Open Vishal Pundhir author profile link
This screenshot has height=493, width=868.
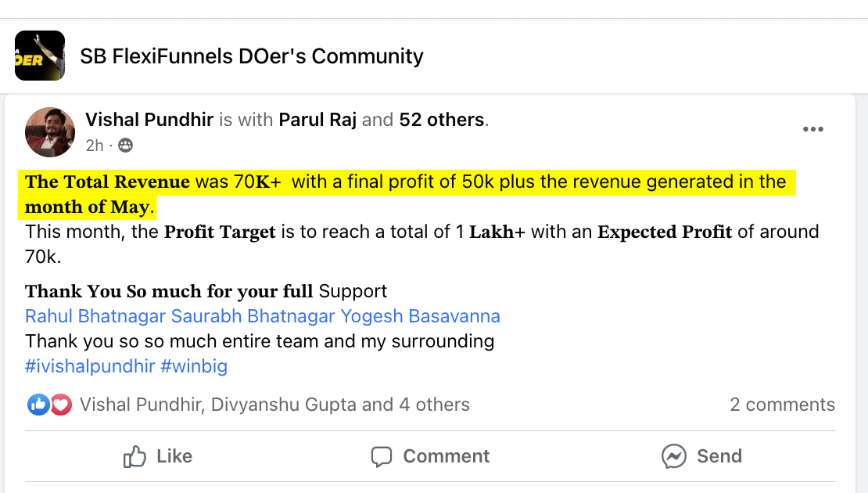tap(149, 120)
